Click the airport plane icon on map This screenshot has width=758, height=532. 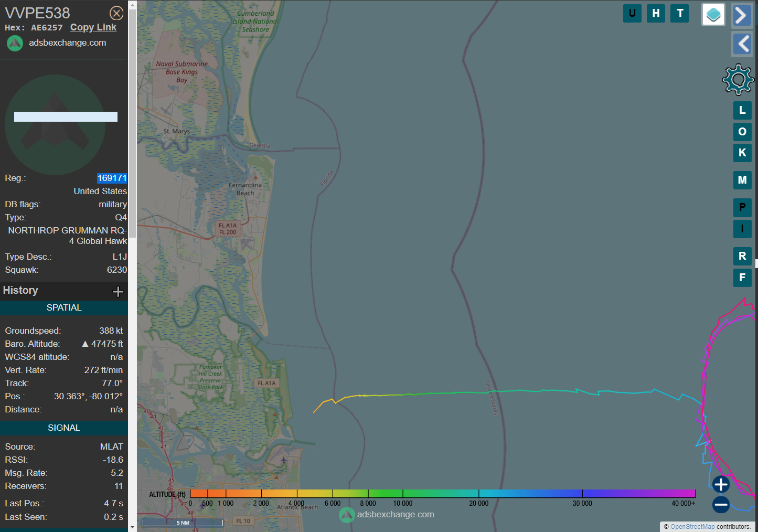284,460
